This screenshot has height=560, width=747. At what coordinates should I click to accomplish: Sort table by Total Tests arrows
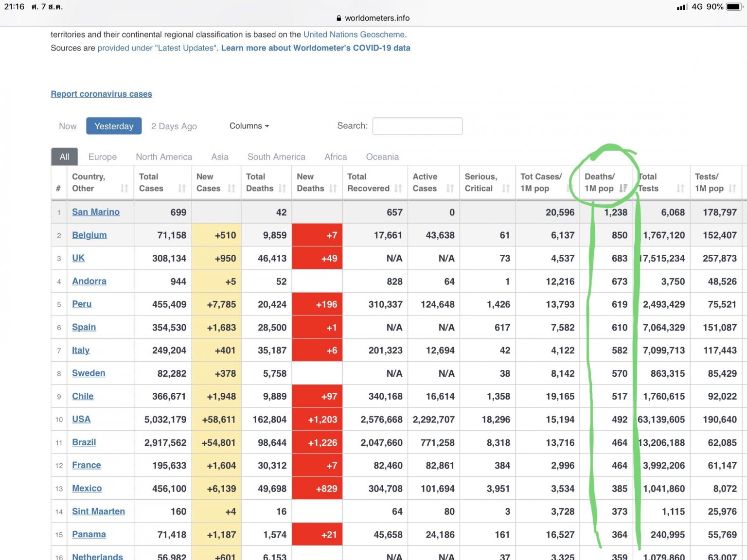tap(680, 189)
